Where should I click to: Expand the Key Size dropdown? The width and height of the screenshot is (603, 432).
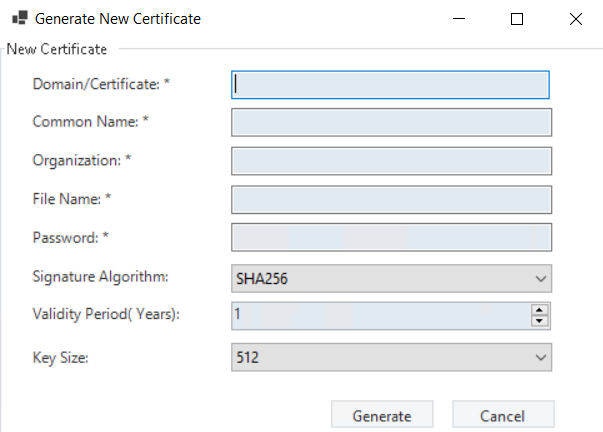tap(391, 356)
